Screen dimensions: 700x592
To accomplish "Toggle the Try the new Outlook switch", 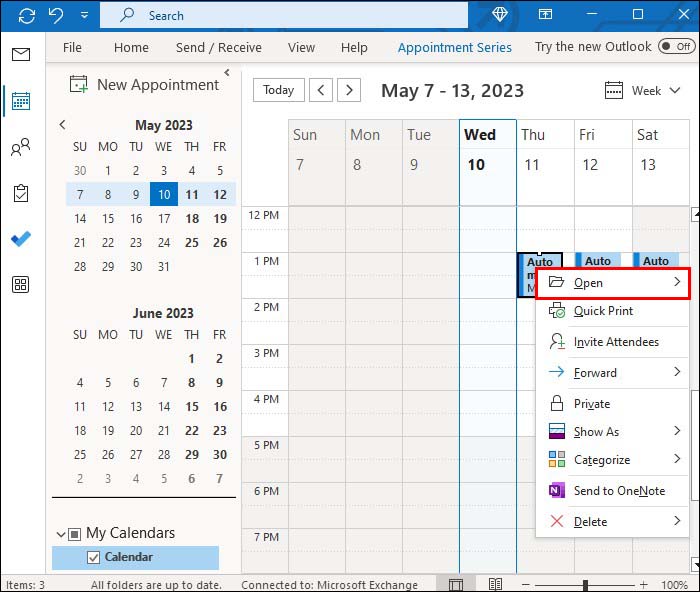I will tap(676, 46).
